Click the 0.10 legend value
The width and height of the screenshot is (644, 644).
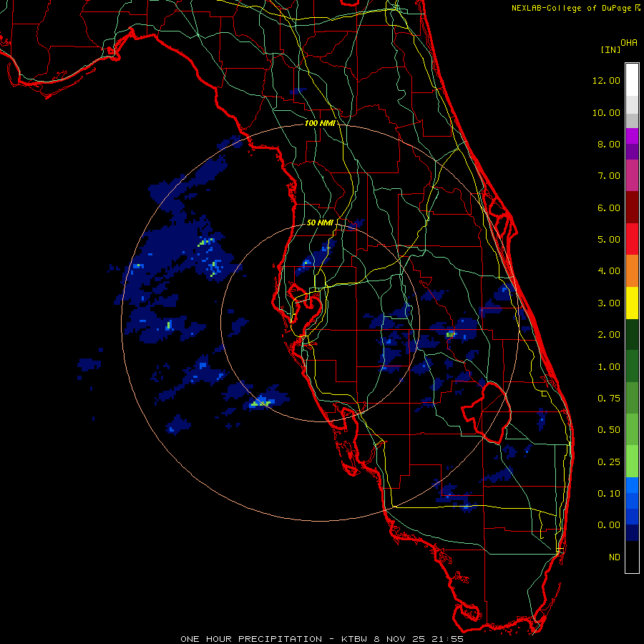(x=609, y=494)
